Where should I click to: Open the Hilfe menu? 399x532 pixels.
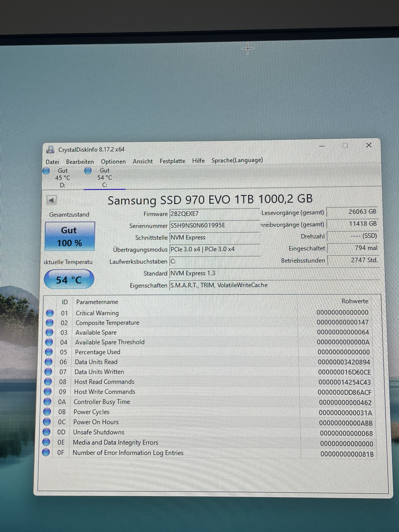[x=198, y=161]
